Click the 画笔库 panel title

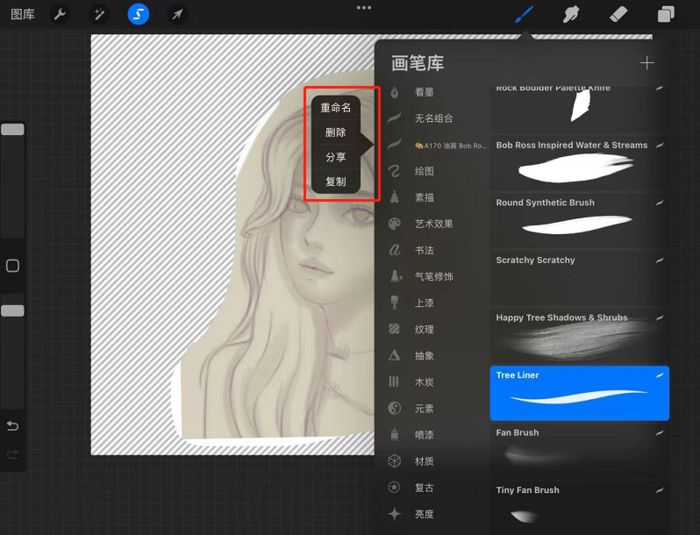pos(417,63)
